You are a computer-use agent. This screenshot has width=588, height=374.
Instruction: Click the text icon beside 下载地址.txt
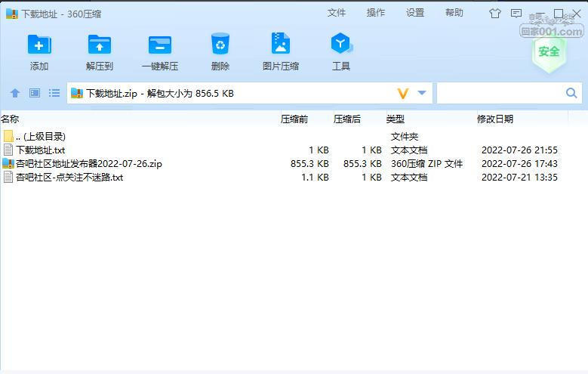pos(8,150)
